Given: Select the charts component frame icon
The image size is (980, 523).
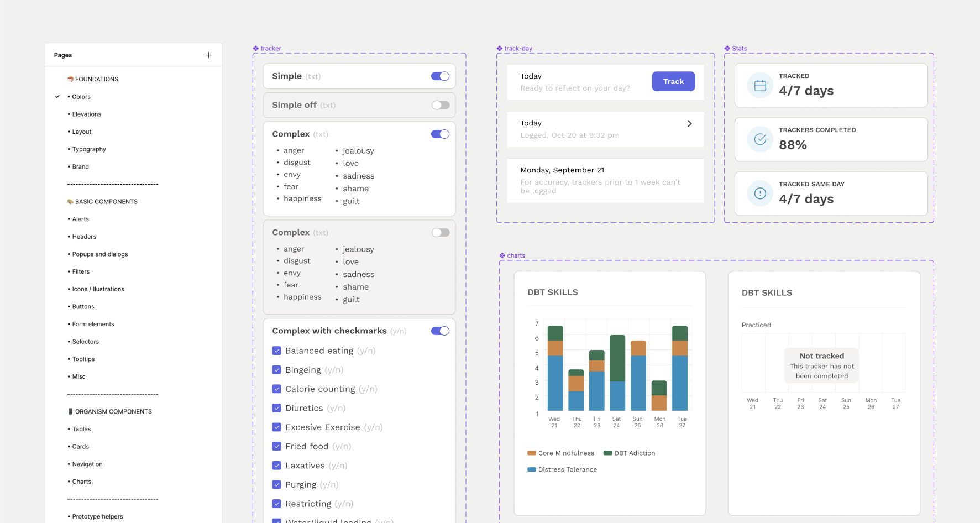Looking at the screenshot, I should (x=502, y=255).
